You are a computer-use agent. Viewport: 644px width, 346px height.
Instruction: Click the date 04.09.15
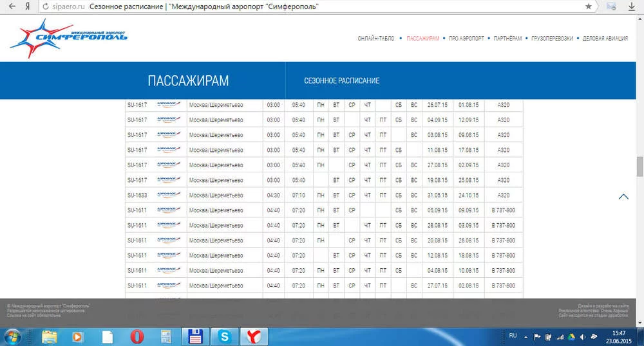(x=437, y=120)
